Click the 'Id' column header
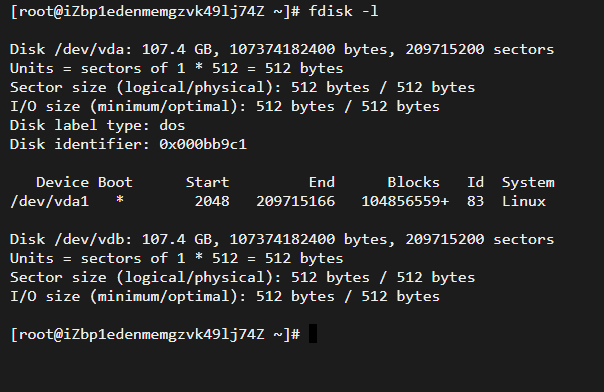 476,182
